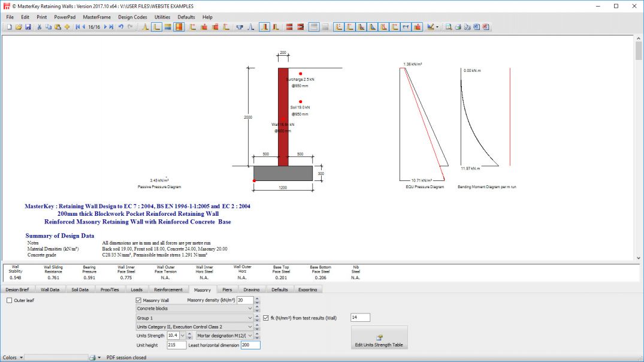Open the MasterFrame menu

(96, 17)
